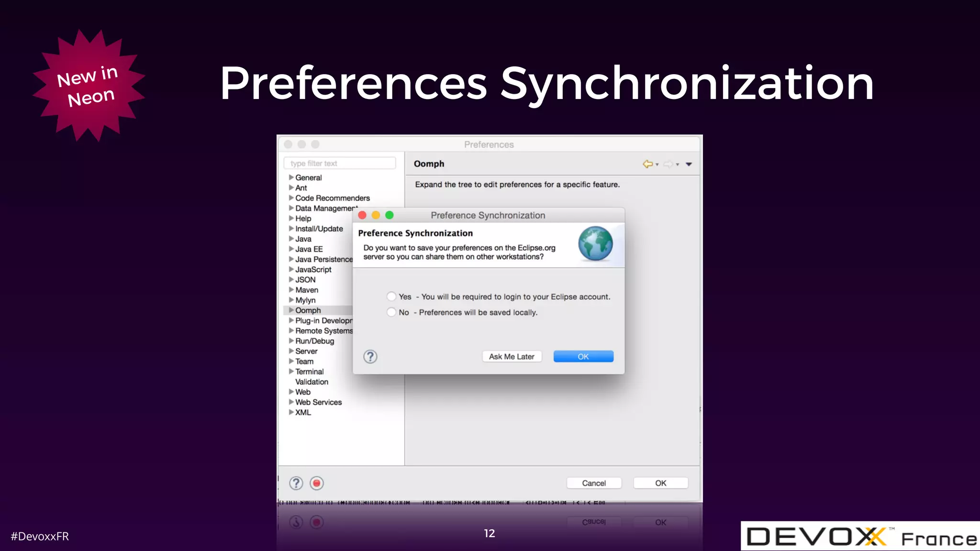Open the Forward history dropdown arrow
This screenshot has height=551, width=980.
pos(678,165)
